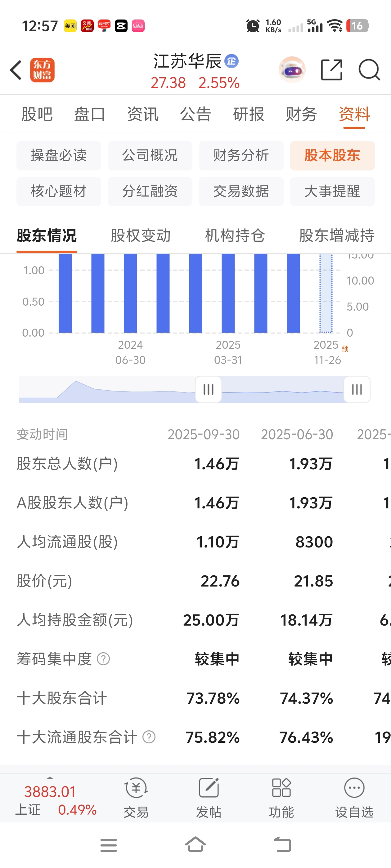This screenshot has height=868, width=391.
Task: Open the 核心题材 section
Action: (x=59, y=191)
